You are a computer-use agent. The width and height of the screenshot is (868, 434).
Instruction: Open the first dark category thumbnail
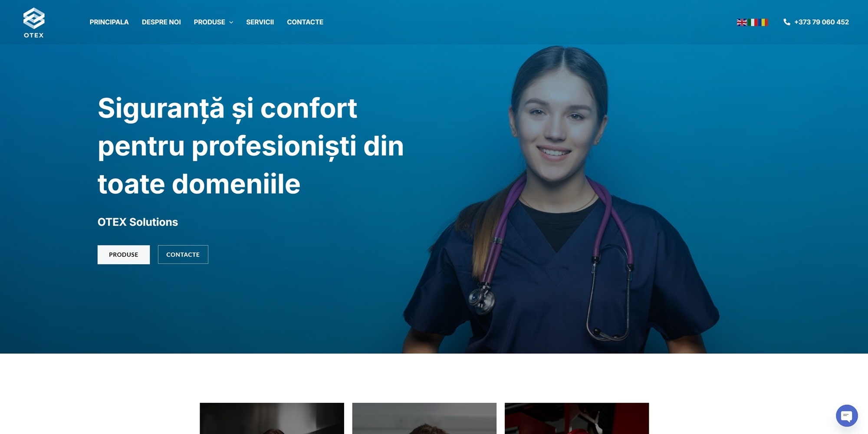tap(272, 418)
